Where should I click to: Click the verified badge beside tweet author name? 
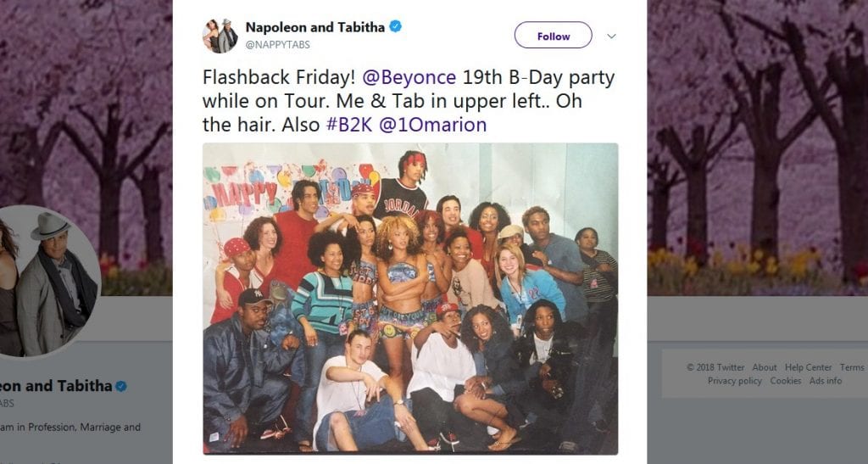click(x=396, y=26)
